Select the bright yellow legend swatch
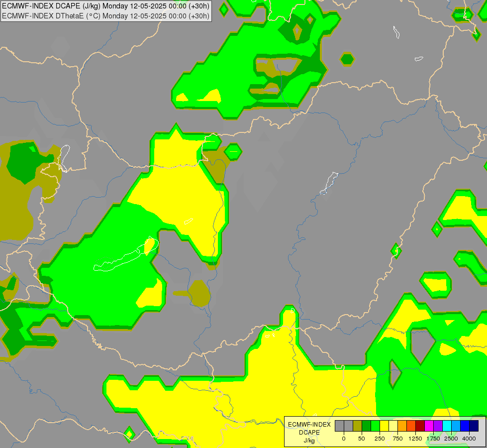487x448 pixels. tap(384, 426)
